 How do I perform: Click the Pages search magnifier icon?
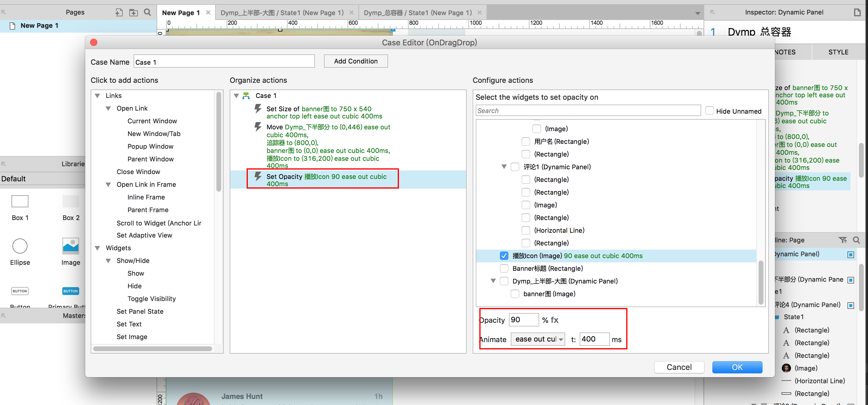pyautogui.click(x=147, y=12)
